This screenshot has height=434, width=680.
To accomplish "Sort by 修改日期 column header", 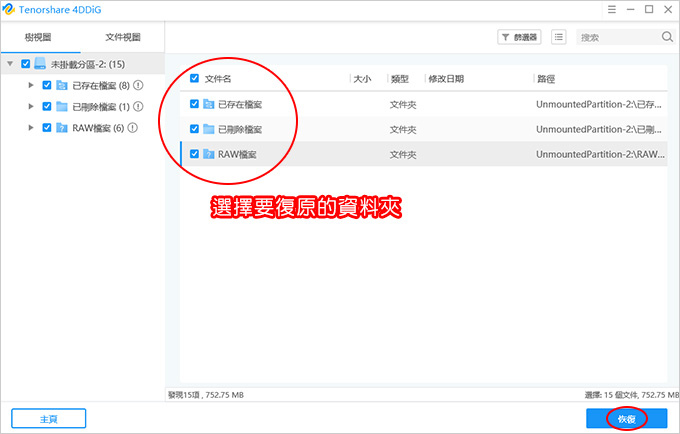I will [x=446, y=79].
